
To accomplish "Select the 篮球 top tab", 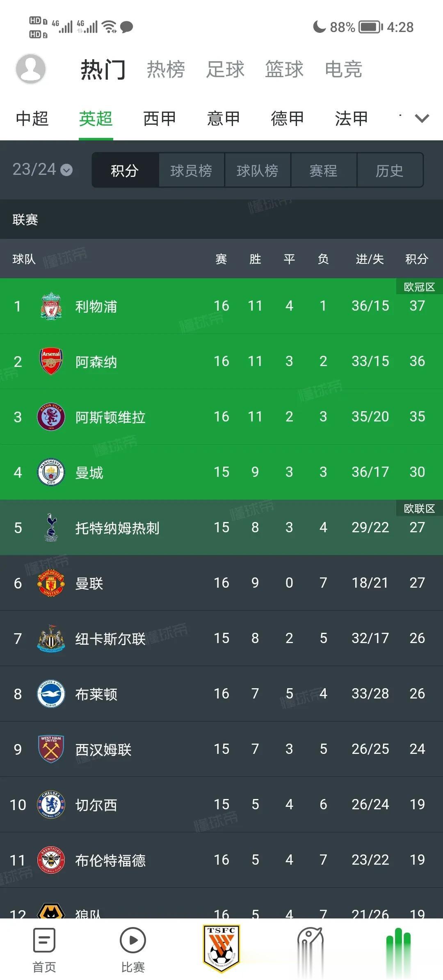I will tap(284, 69).
